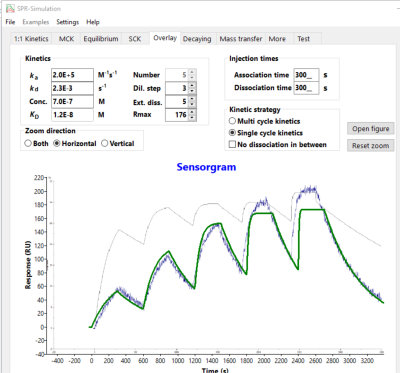Increase the Rmax value
Image resolution: width=400 pixels, height=373 pixels.
coord(192,112)
